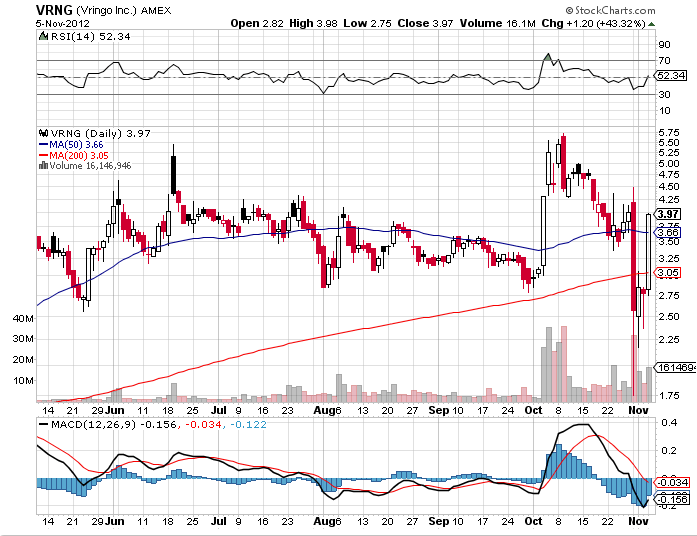The height and width of the screenshot is (536, 697).
Task: Click the price axis label 5.75
Action: (x=669, y=132)
